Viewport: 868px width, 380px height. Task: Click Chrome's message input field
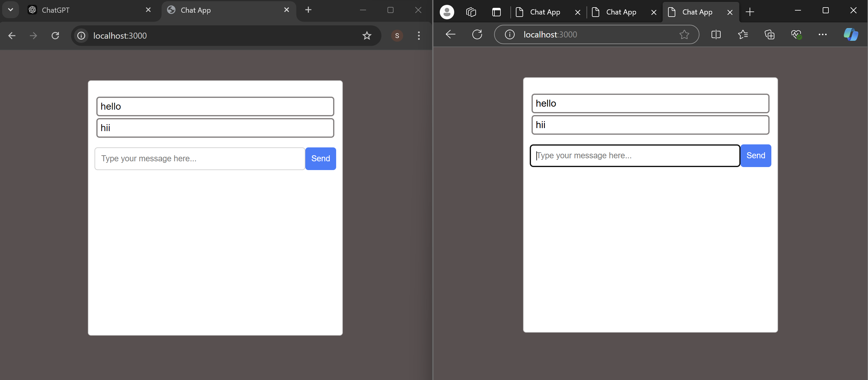coord(199,158)
